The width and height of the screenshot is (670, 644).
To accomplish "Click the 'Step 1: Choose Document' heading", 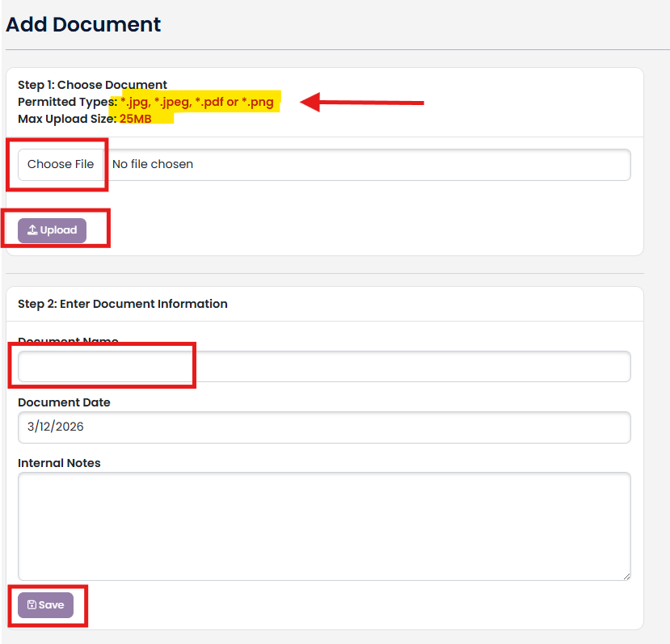I will click(x=92, y=85).
